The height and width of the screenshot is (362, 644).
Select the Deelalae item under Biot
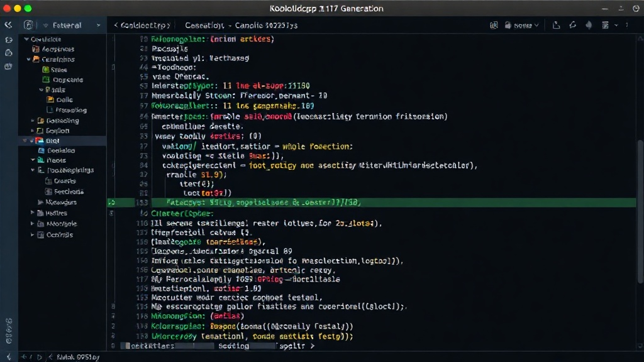tap(61, 150)
